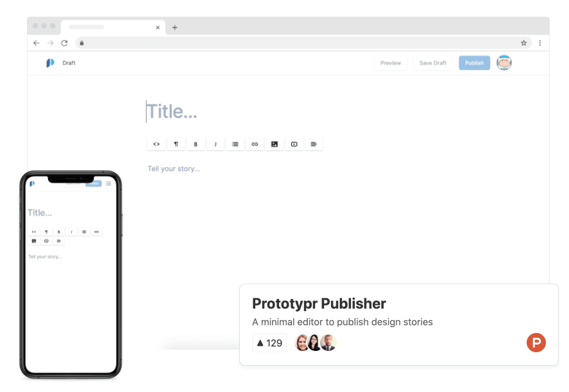The height and width of the screenshot is (392, 569).
Task: Click the code block icon in desktop toolbar
Action: coord(157,144)
